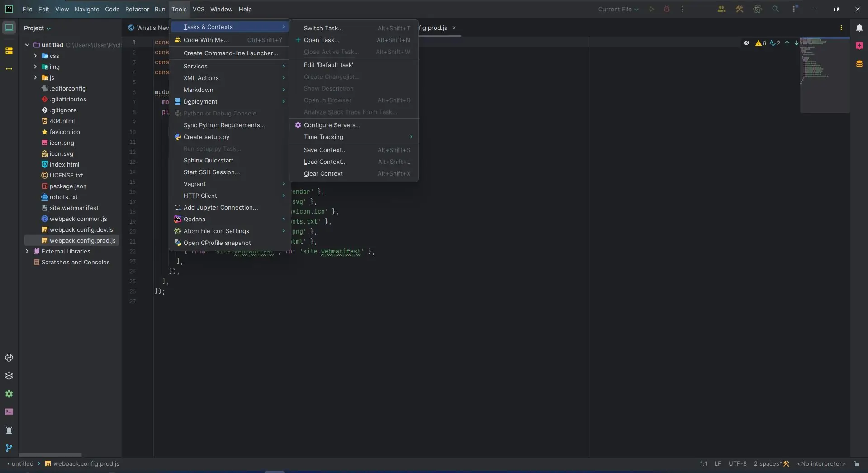Open Code With Me people icon
The image size is (868, 473).
click(721, 9)
